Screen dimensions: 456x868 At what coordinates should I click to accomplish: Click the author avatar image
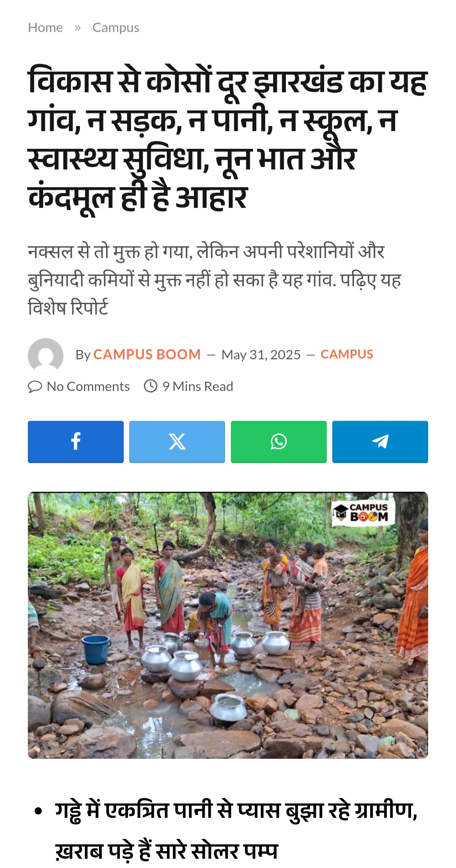coord(46,356)
